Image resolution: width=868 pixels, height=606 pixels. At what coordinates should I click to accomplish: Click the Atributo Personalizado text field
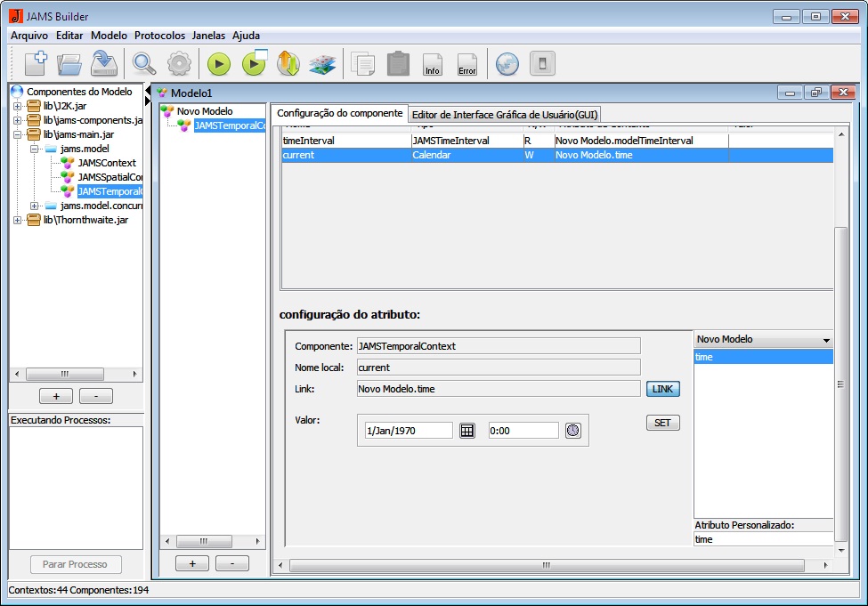click(763, 539)
